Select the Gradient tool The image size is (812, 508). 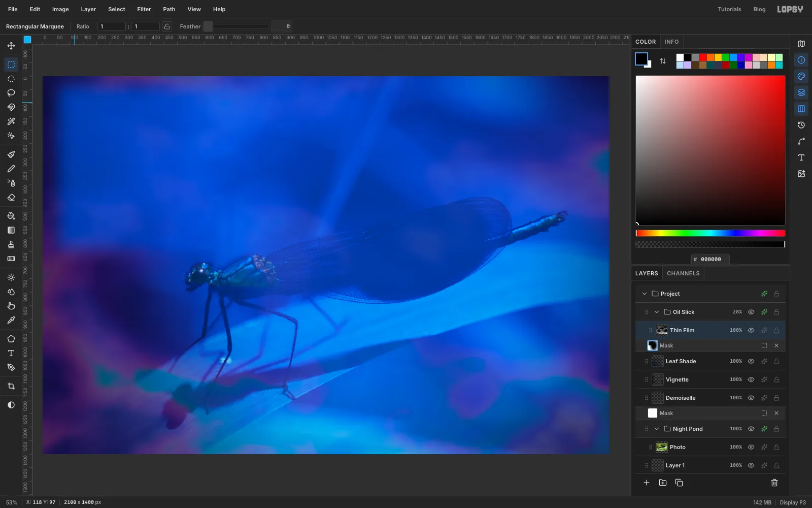click(x=11, y=230)
